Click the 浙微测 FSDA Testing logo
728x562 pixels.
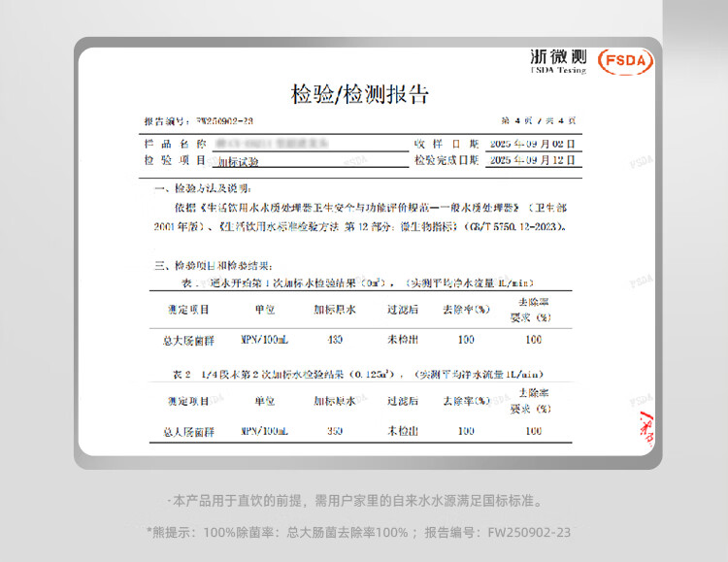click(558, 59)
